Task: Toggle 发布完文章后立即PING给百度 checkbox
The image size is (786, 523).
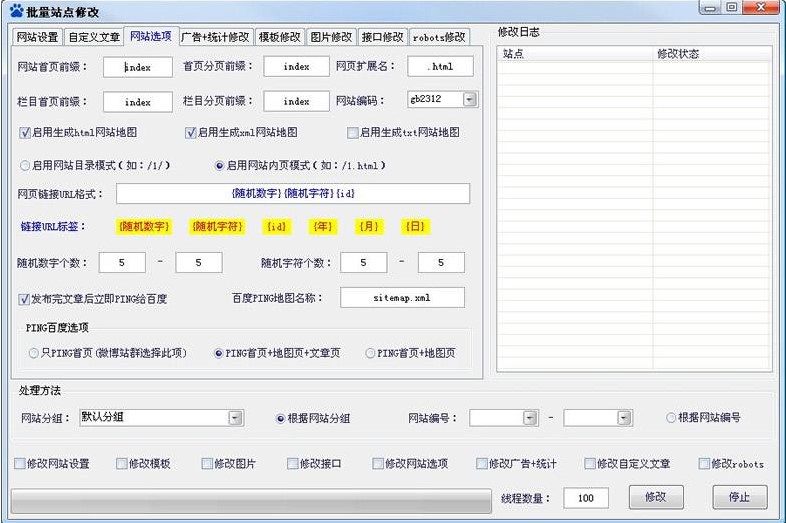Action: click(x=24, y=299)
